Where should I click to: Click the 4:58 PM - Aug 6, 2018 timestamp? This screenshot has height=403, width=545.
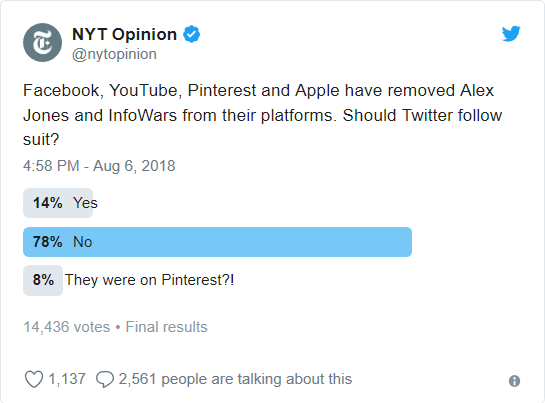click(x=99, y=166)
